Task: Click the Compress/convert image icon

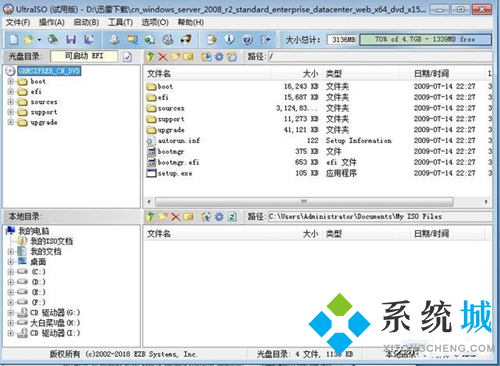Action: coord(132,40)
